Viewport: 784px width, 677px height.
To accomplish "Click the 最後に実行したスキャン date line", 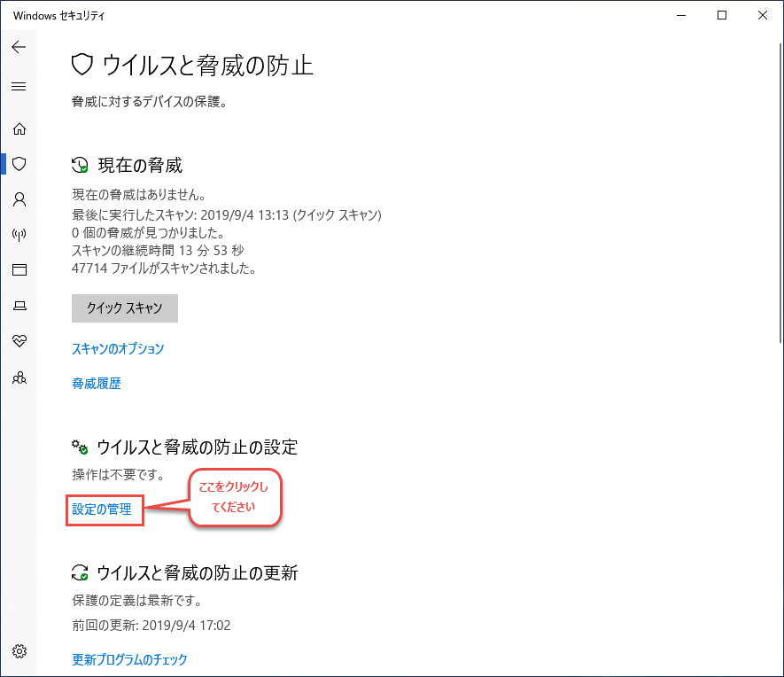I will (x=227, y=215).
